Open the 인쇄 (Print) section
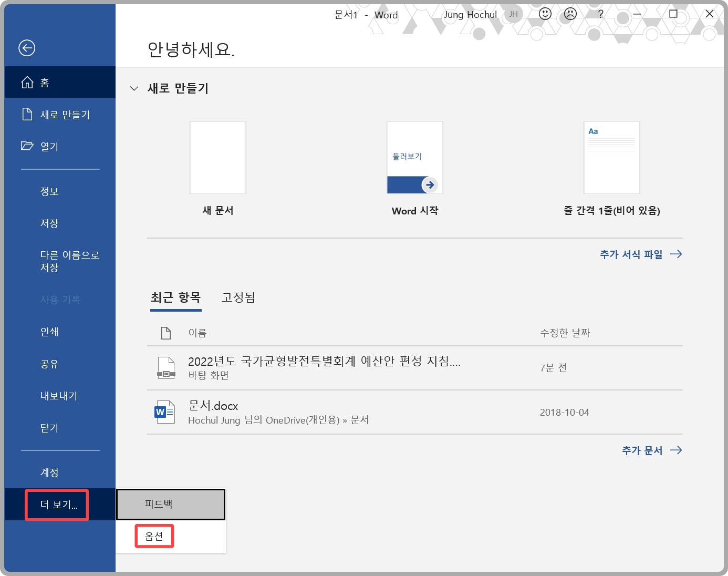 pos(48,332)
